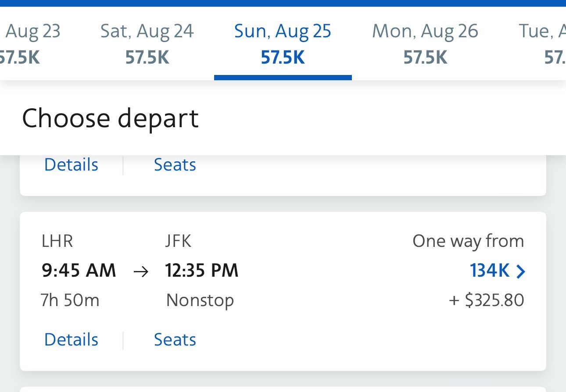
Task: Click the One way from label
Action: tap(468, 241)
